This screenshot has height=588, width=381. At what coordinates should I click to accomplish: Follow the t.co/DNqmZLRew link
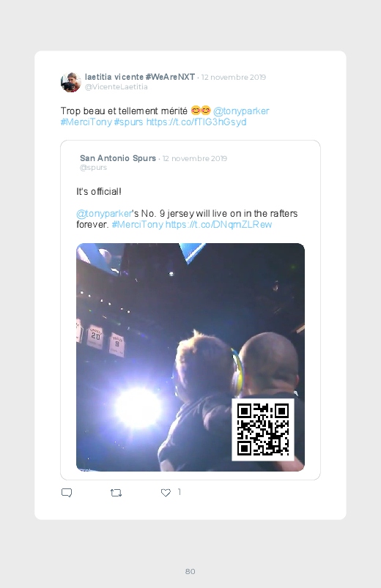click(218, 225)
